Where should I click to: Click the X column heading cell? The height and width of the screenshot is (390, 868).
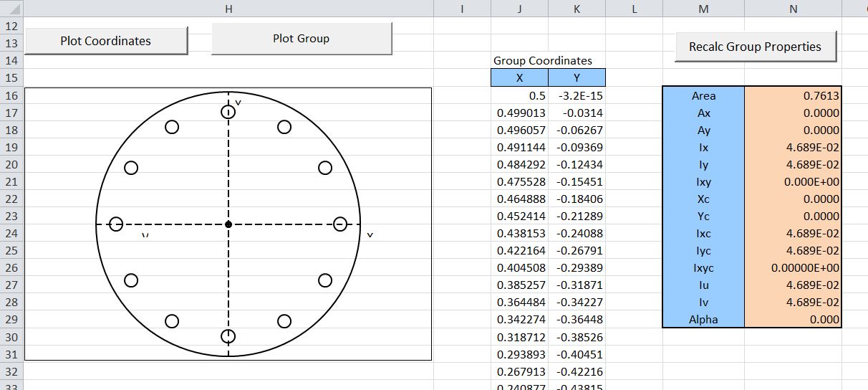(519, 78)
